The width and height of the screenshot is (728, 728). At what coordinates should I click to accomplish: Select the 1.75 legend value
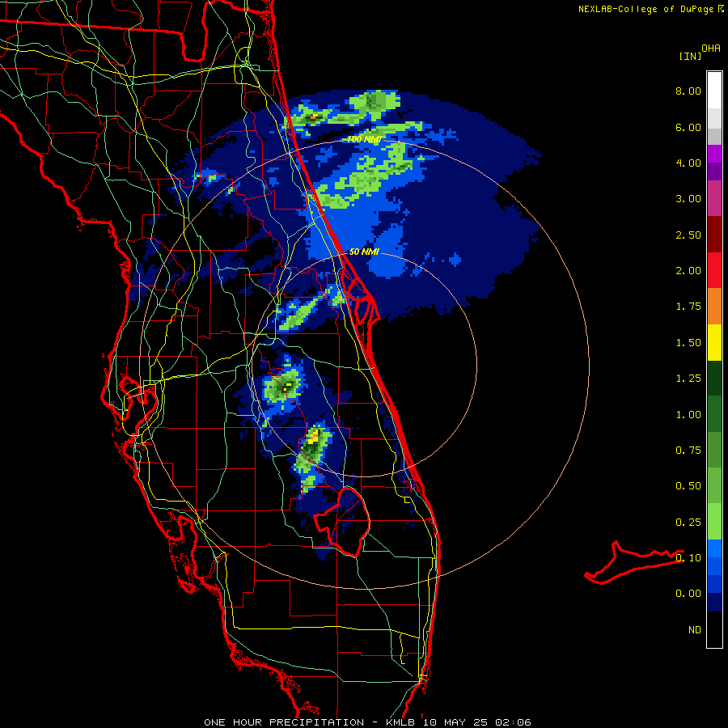point(688,307)
